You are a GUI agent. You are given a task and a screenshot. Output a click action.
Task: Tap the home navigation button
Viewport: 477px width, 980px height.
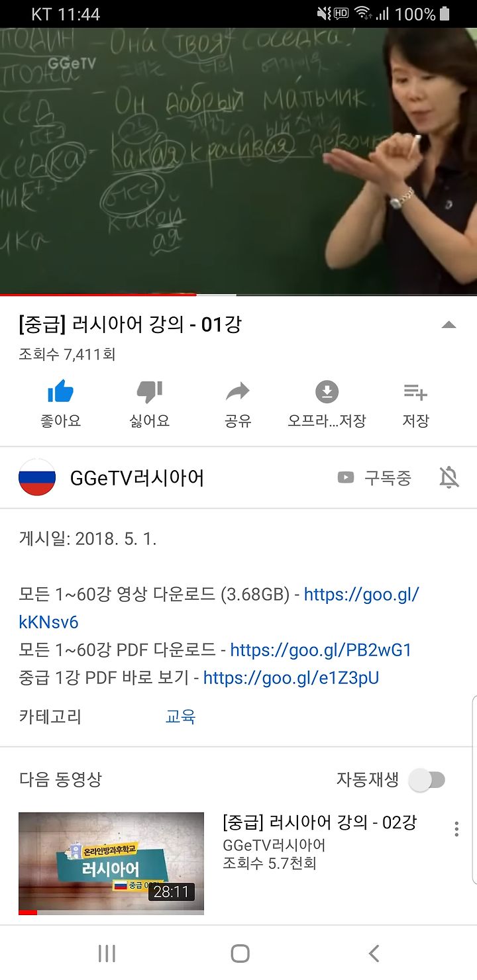pyautogui.click(x=240, y=954)
